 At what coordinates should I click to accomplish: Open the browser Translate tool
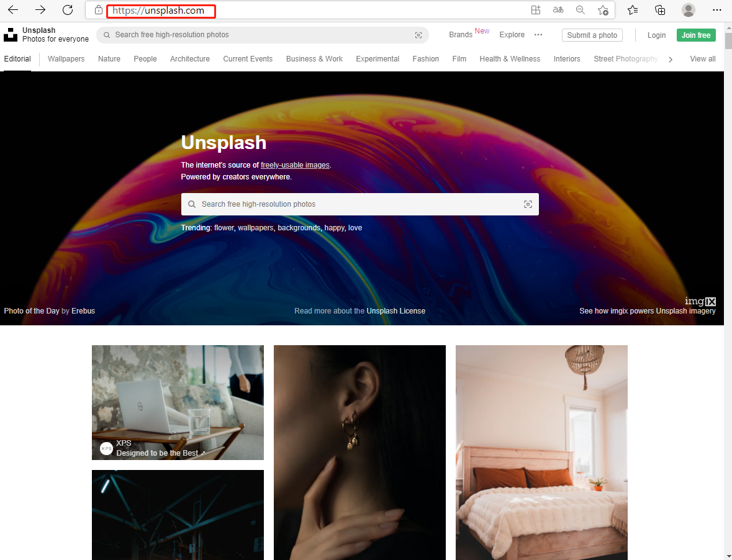tap(558, 10)
